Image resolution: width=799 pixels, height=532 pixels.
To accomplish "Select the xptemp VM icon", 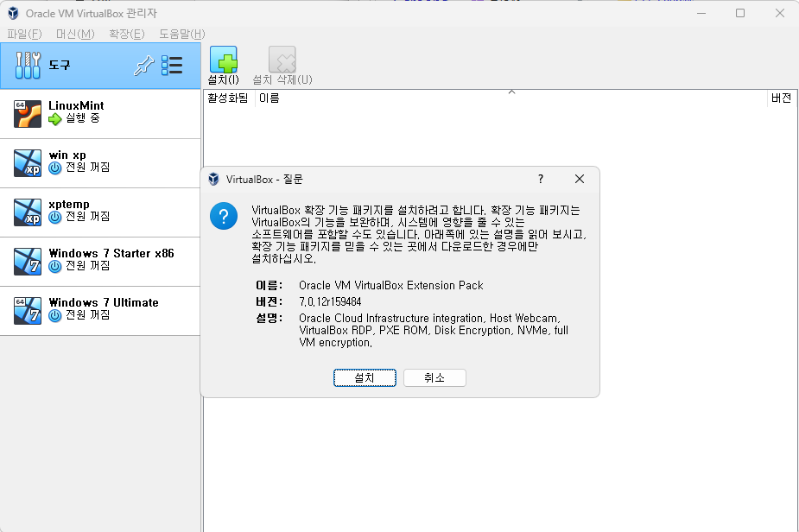I will tap(28, 212).
